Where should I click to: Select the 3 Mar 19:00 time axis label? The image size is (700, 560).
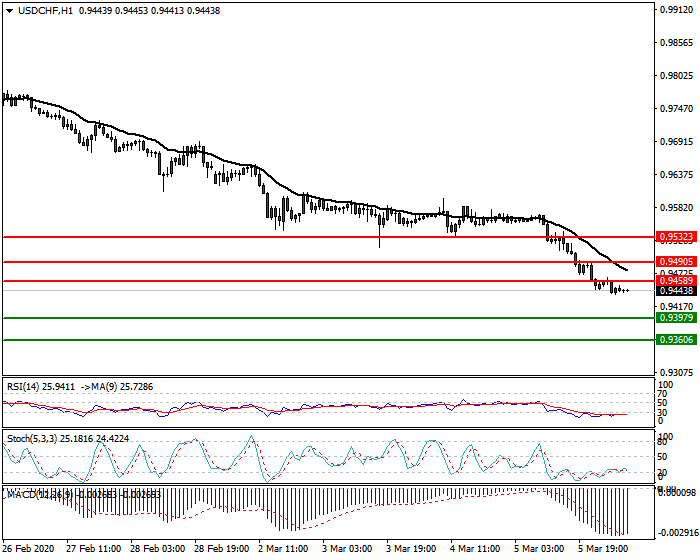[x=411, y=548]
